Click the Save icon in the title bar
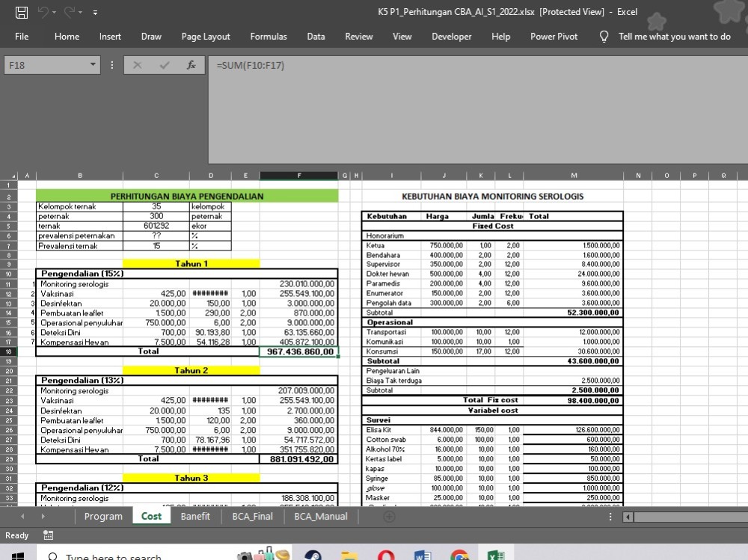 point(22,13)
